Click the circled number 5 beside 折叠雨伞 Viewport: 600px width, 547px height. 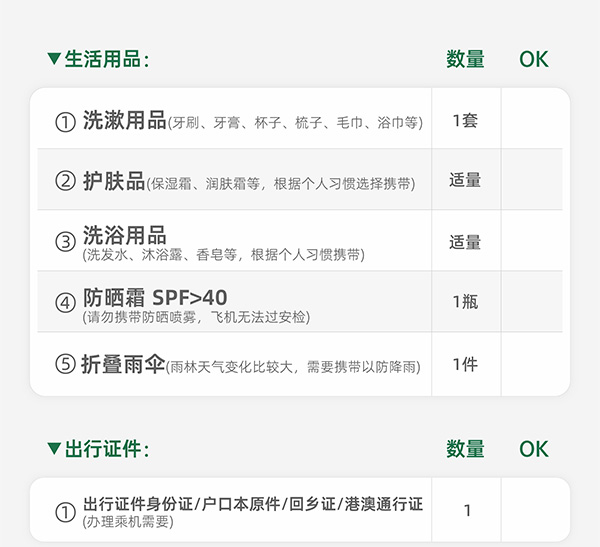tap(65, 365)
